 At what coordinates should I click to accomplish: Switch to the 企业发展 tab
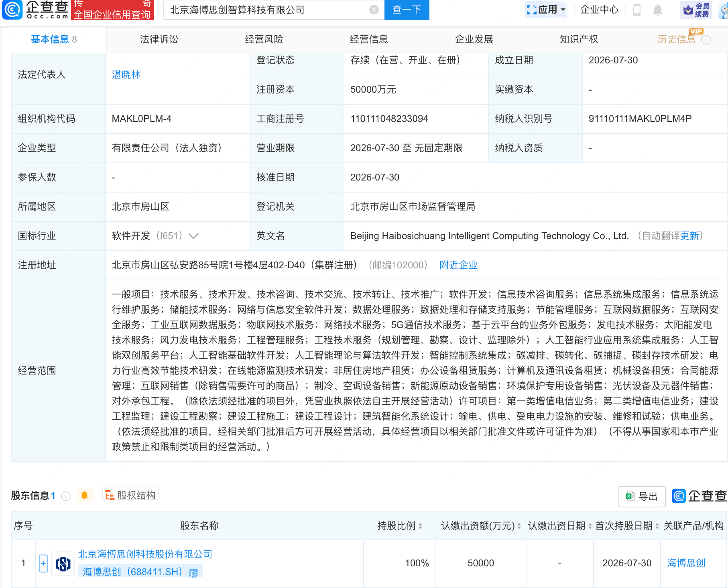tap(474, 39)
